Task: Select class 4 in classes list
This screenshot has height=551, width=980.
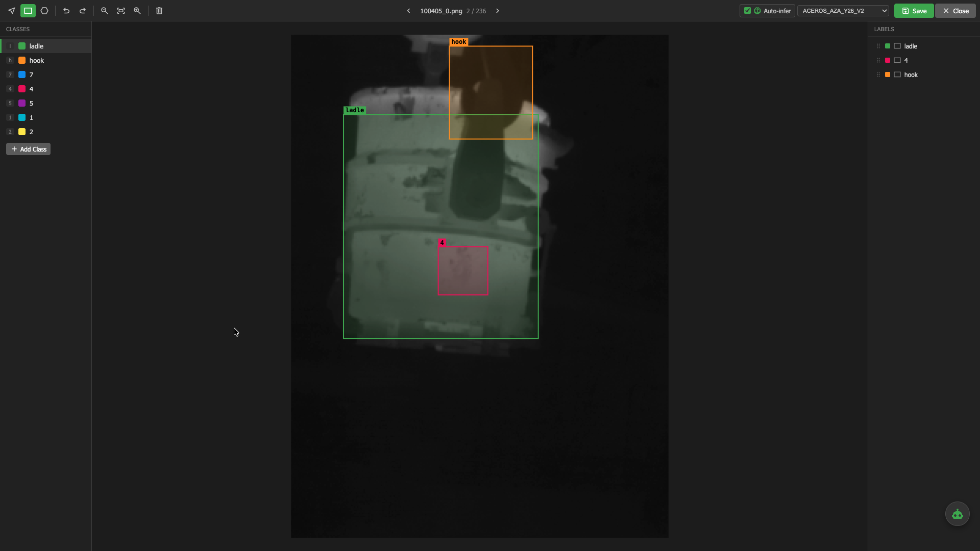Action: pyautogui.click(x=46, y=89)
